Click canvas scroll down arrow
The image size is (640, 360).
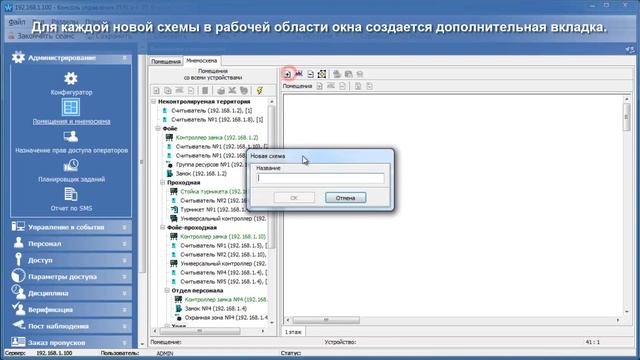click(627, 312)
